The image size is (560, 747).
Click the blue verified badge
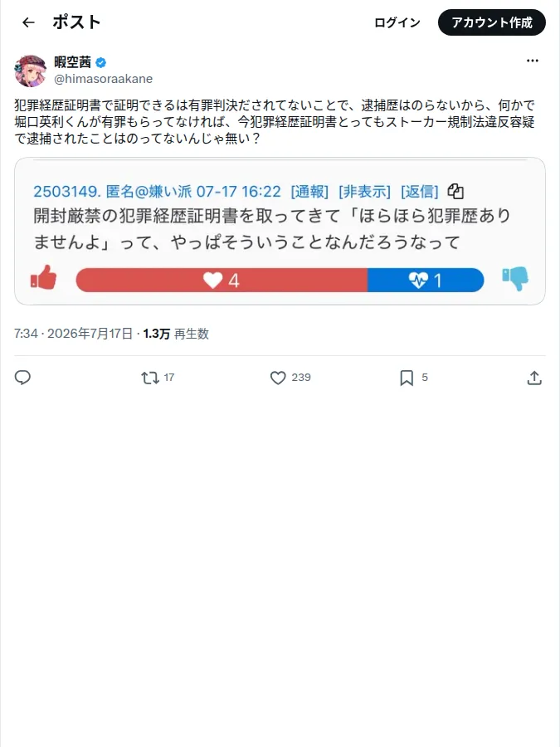[x=101, y=62]
